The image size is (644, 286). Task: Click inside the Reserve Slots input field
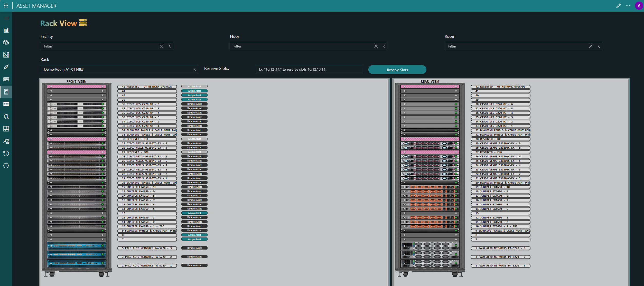pos(308,69)
